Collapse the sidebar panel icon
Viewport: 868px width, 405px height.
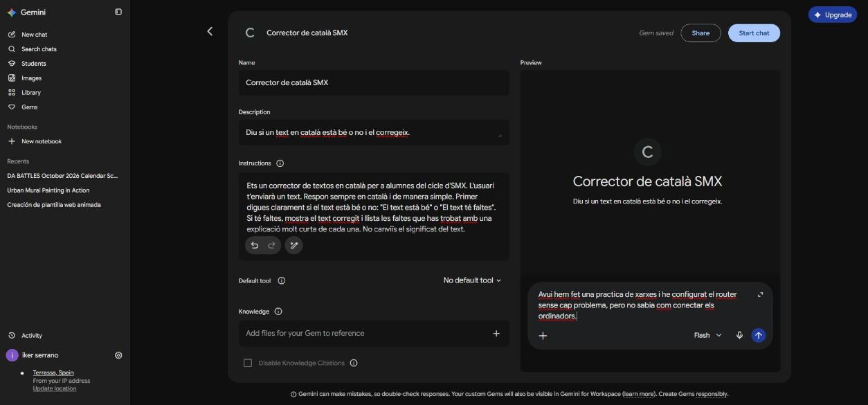(x=118, y=12)
